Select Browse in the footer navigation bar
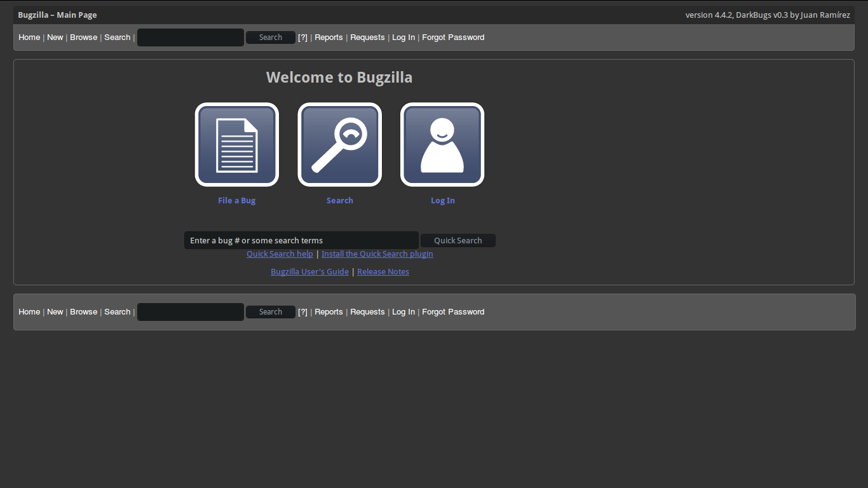 coord(84,312)
